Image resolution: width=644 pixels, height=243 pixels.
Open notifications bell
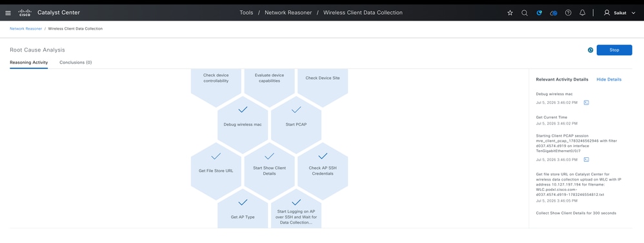tap(583, 13)
